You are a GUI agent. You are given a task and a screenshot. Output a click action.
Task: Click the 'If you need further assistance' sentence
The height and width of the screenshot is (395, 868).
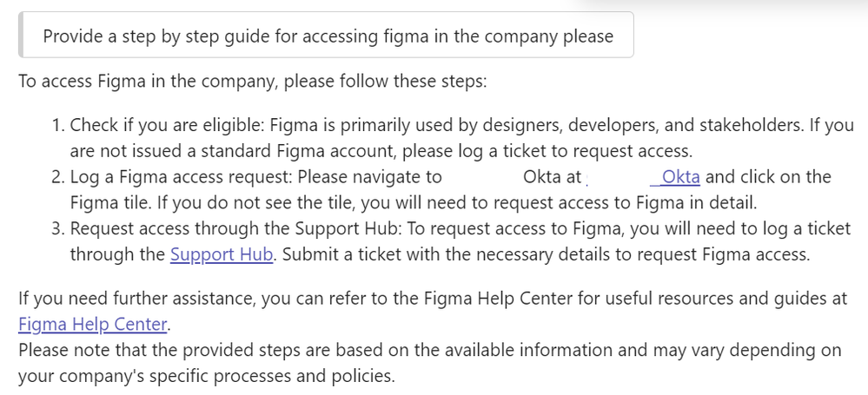(433, 299)
